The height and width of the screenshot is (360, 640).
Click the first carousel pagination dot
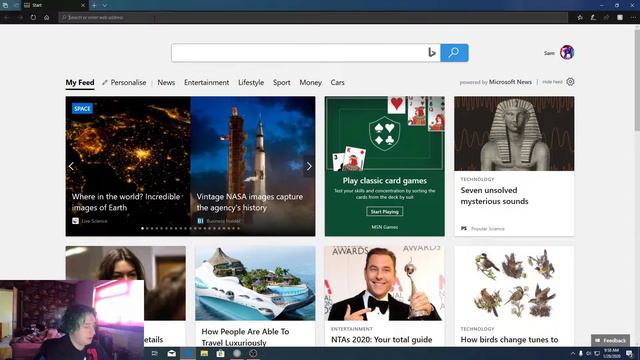[142, 229]
